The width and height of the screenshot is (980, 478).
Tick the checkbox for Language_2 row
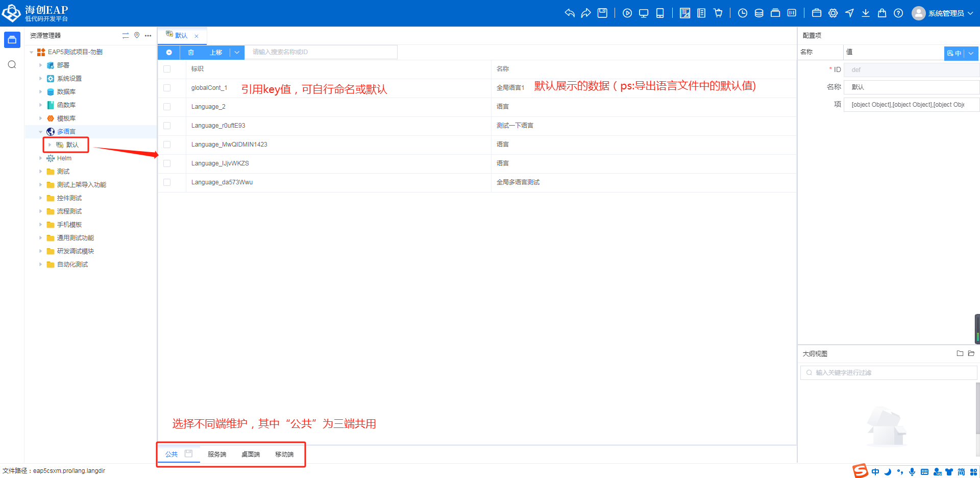[167, 107]
